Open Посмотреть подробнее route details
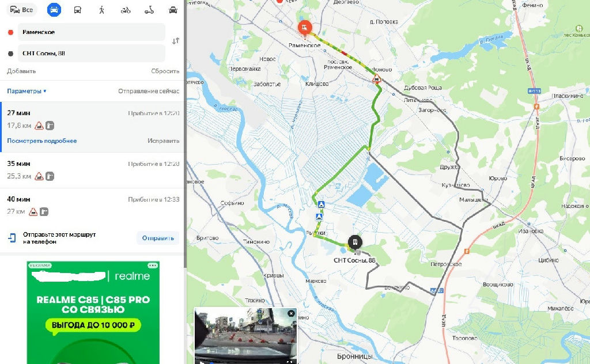The width and height of the screenshot is (590, 364). click(41, 141)
